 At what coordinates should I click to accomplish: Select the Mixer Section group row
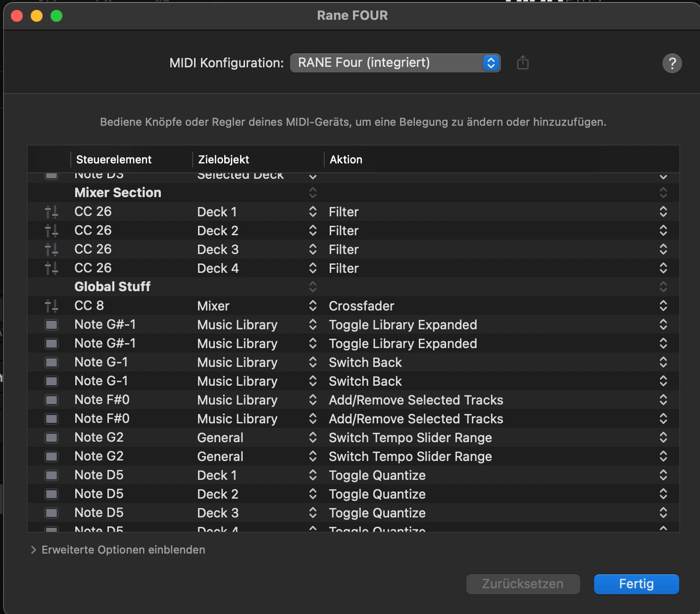118,193
